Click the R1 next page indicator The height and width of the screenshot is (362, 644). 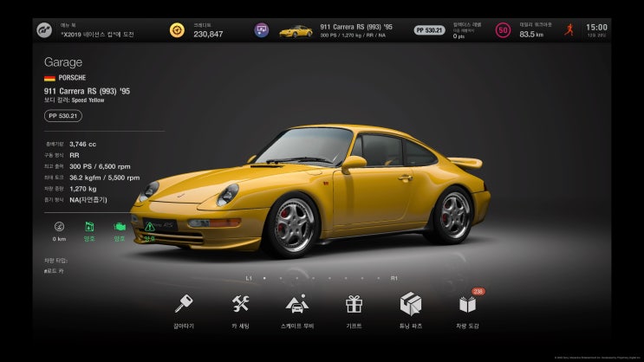coord(394,278)
